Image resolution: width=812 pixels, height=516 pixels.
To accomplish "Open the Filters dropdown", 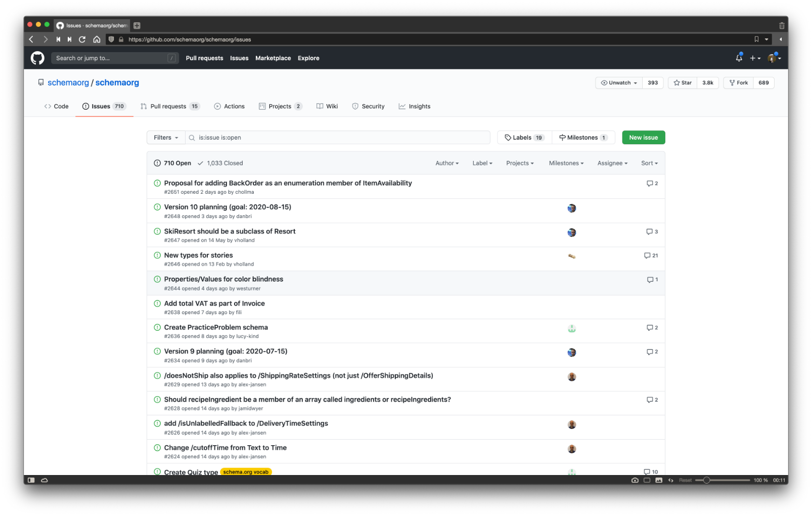I will [166, 138].
